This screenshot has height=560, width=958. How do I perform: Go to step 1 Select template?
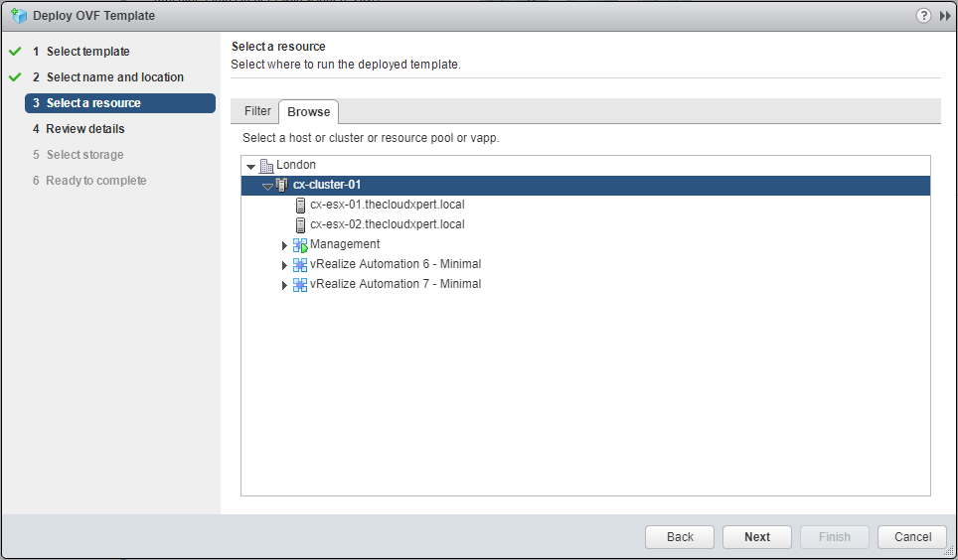tap(87, 52)
